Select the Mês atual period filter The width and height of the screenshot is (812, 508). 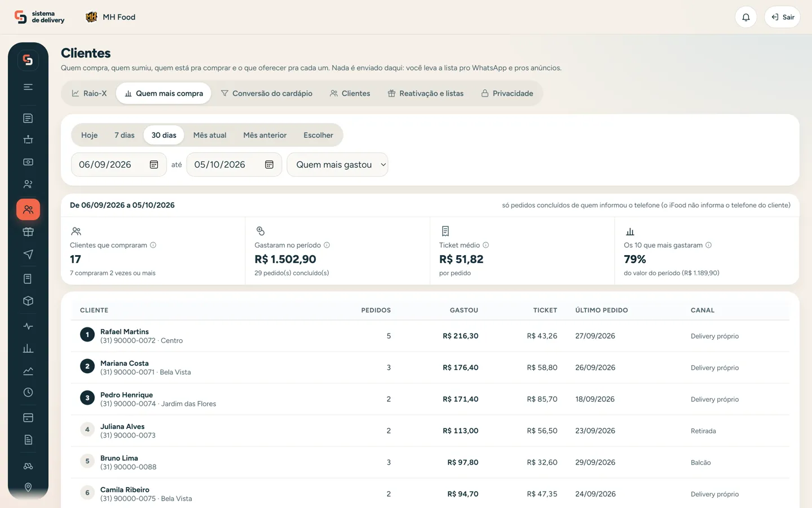coord(210,135)
